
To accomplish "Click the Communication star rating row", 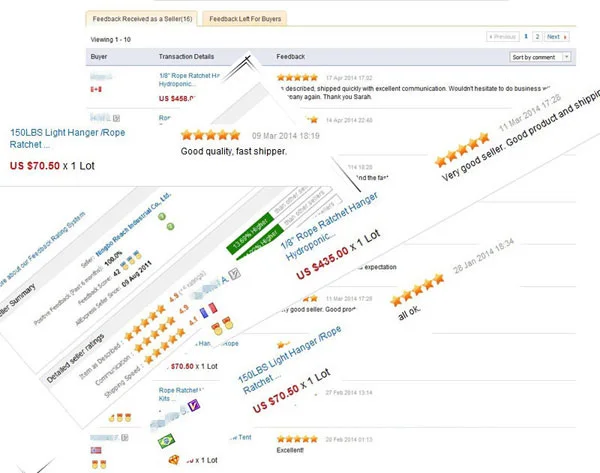I will click(x=155, y=333).
